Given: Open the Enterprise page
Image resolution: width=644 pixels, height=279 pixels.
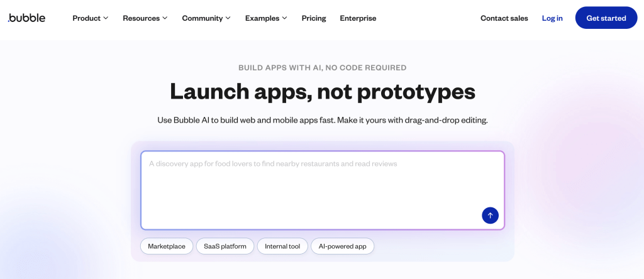Looking at the screenshot, I should 358,18.
